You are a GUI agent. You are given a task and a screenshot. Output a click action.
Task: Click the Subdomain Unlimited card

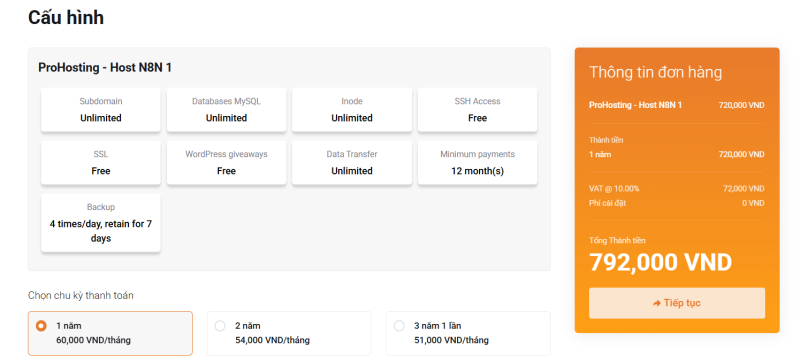tap(101, 110)
